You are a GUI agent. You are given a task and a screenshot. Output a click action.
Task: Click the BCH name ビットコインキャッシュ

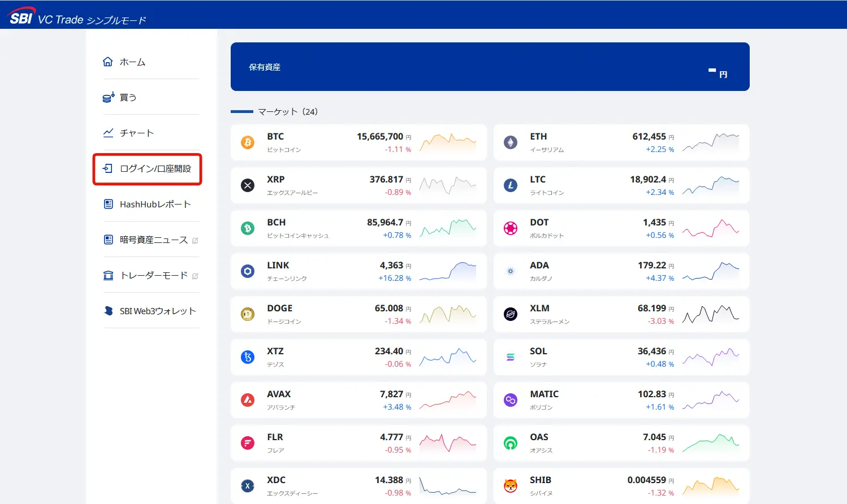point(298,236)
